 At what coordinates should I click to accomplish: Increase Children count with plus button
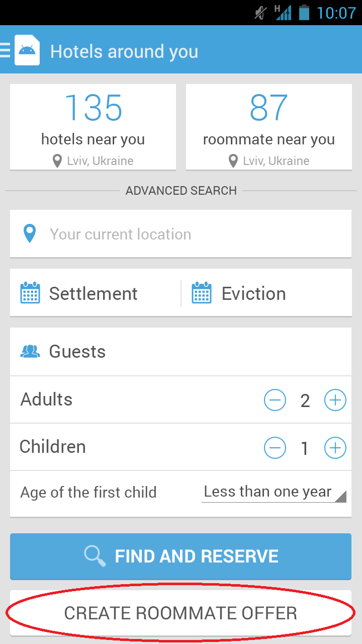tap(335, 448)
